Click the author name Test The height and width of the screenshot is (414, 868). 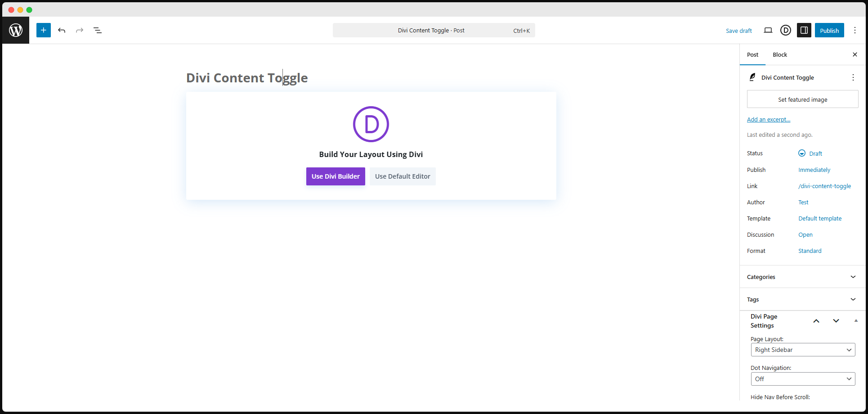[x=803, y=202]
